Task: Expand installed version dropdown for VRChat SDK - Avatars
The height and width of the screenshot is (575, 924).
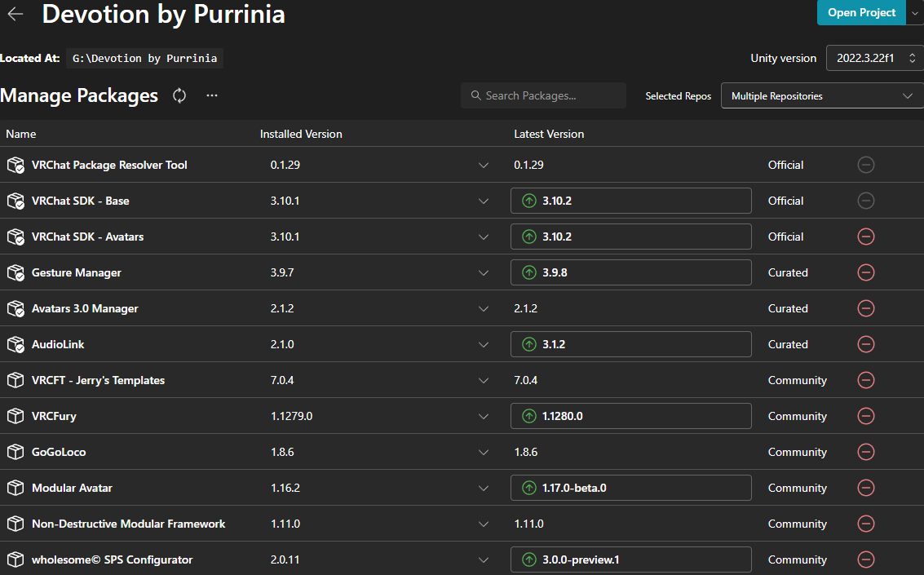Action: [x=484, y=237]
